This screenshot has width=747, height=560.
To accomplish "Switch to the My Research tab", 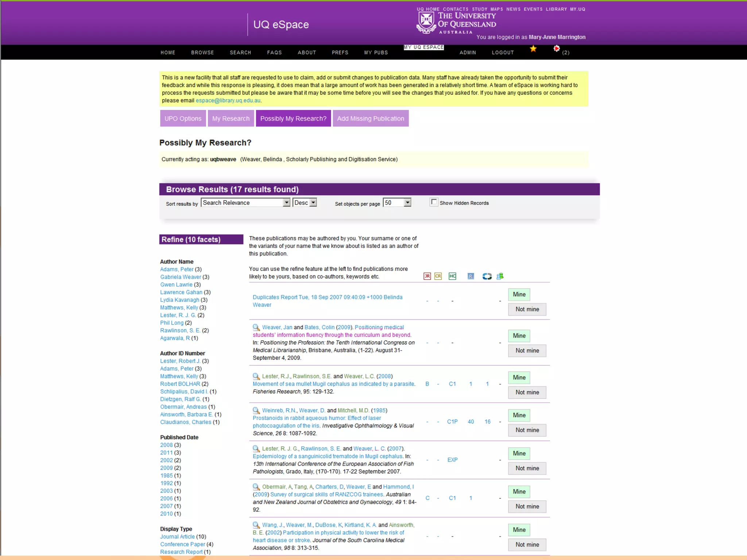I will [x=231, y=118].
